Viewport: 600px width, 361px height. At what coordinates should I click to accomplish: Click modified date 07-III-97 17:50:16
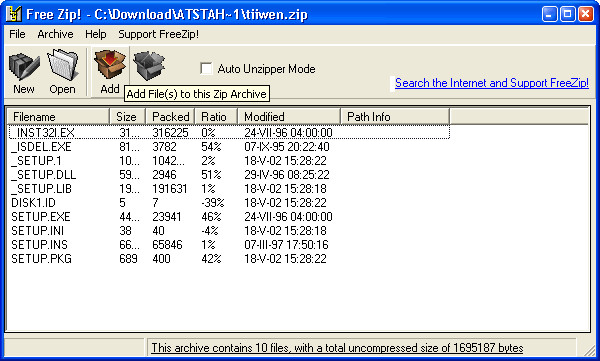286,245
